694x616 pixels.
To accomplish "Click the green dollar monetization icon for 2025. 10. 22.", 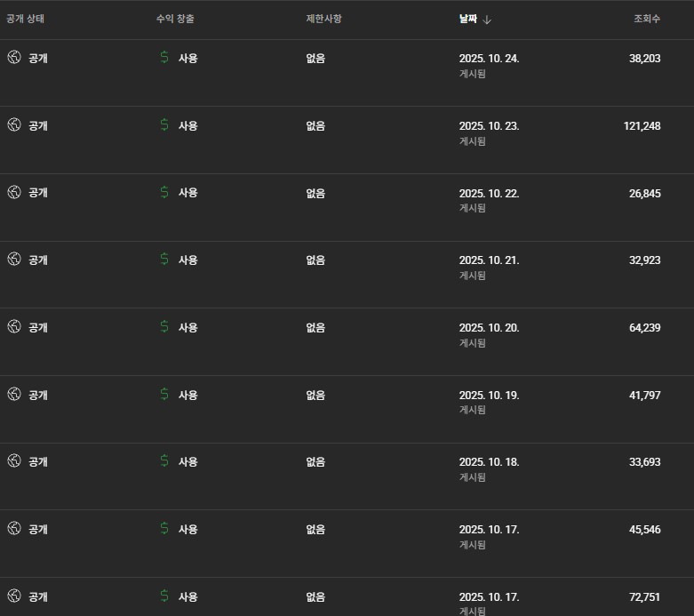I will click(x=164, y=192).
